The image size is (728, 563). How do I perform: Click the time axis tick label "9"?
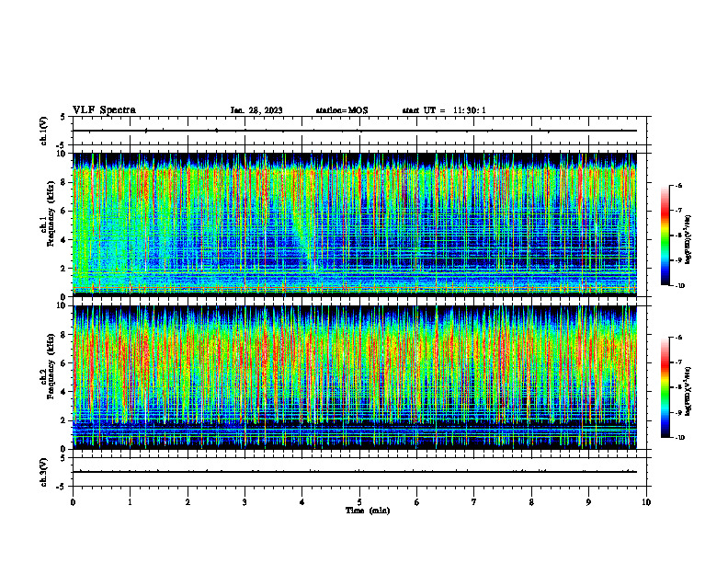588,502
